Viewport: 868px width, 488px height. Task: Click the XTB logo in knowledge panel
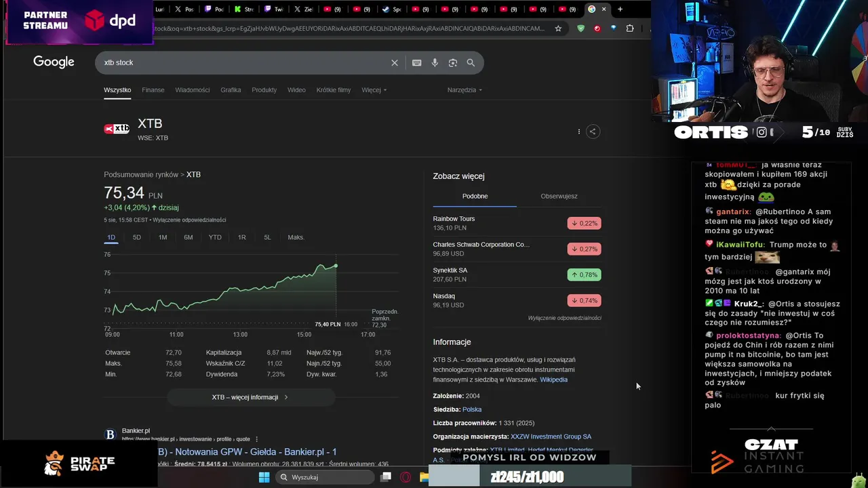click(x=117, y=129)
